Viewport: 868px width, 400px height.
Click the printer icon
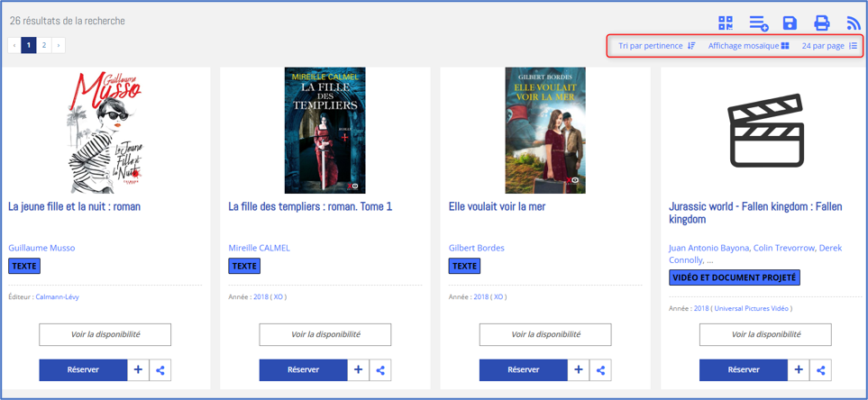point(821,23)
